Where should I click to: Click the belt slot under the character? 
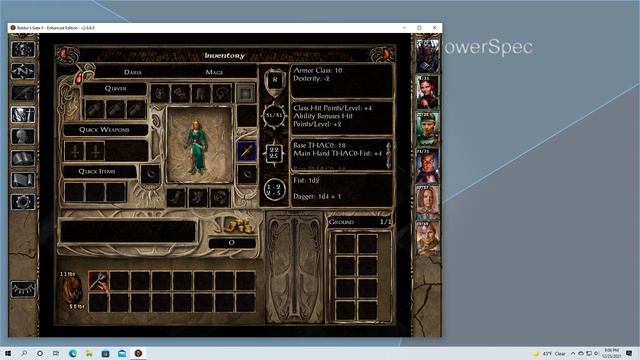pyautogui.click(x=220, y=198)
